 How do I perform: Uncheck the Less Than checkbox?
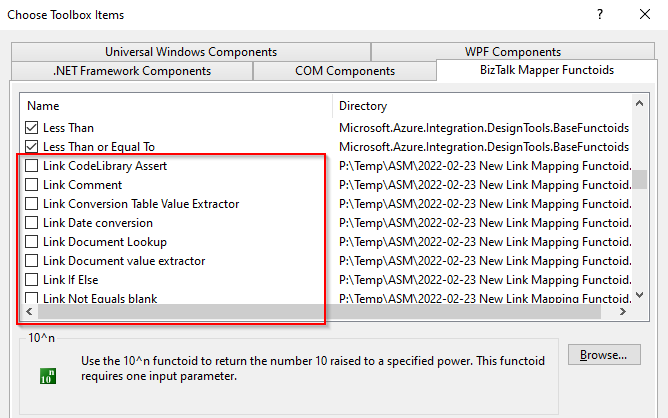[32, 128]
